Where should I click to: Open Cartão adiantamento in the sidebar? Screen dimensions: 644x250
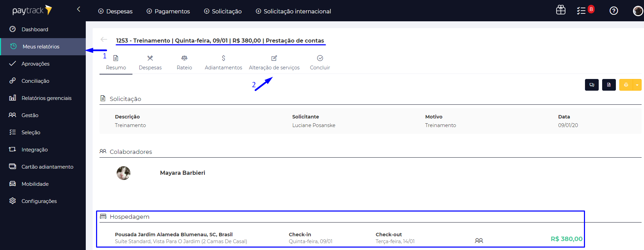[43, 167]
